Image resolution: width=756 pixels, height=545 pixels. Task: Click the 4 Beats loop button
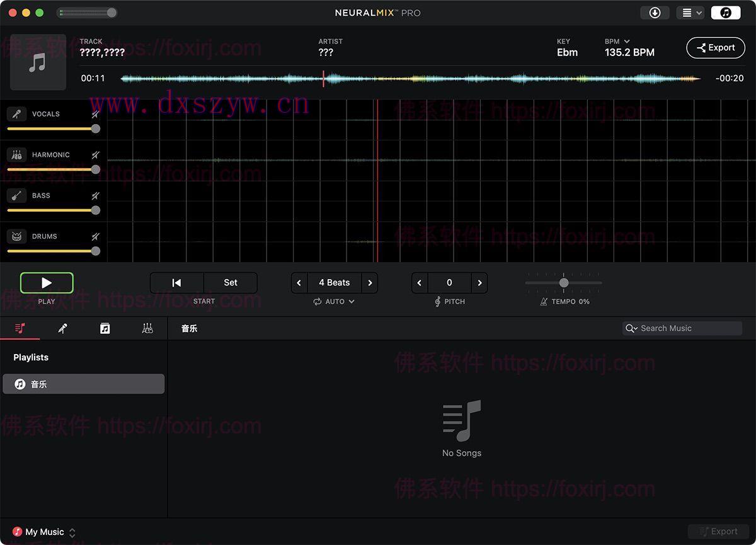335,283
